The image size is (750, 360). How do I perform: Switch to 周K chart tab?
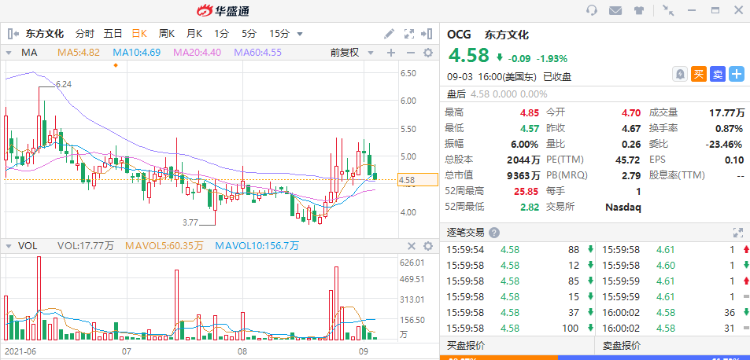(x=166, y=34)
